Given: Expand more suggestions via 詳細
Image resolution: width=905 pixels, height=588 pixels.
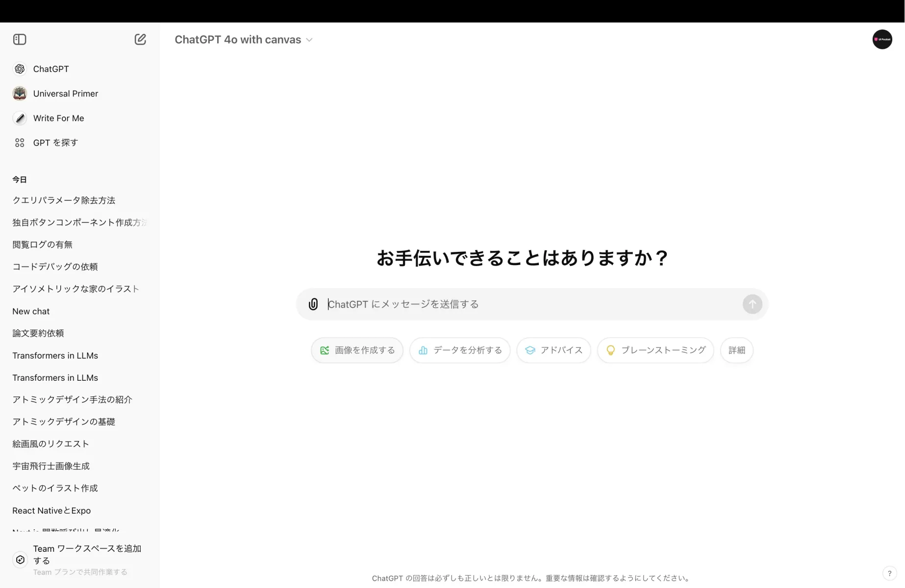Looking at the screenshot, I should tap(736, 350).
